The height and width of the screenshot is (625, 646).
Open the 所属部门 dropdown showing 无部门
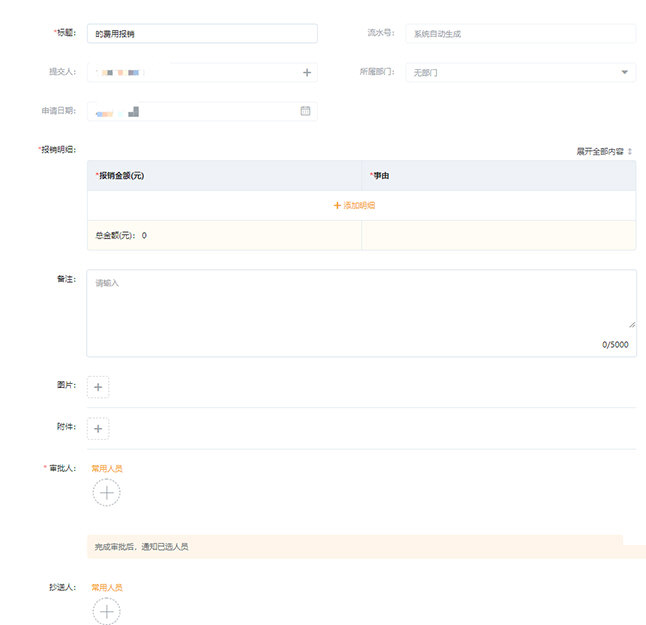(x=520, y=73)
